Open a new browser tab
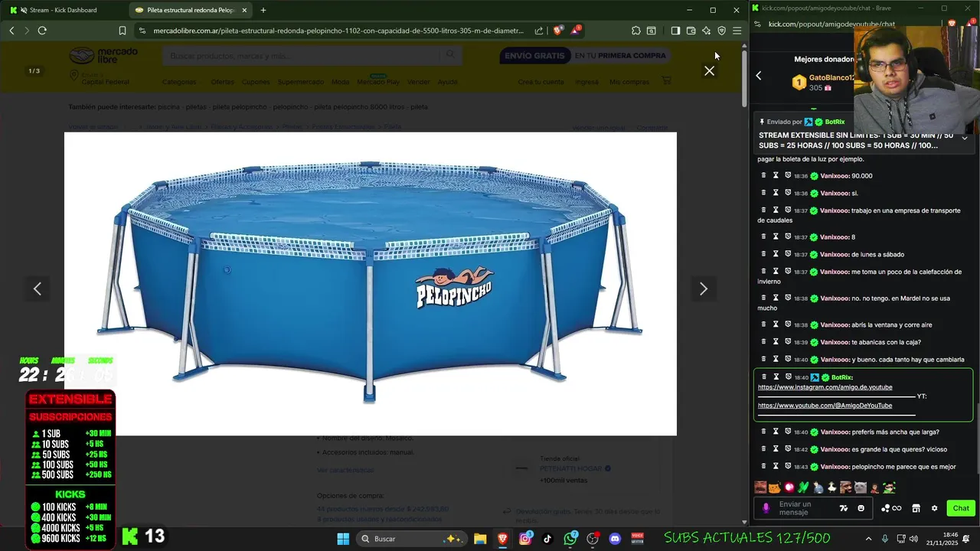The width and height of the screenshot is (980, 551). point(263,10)
